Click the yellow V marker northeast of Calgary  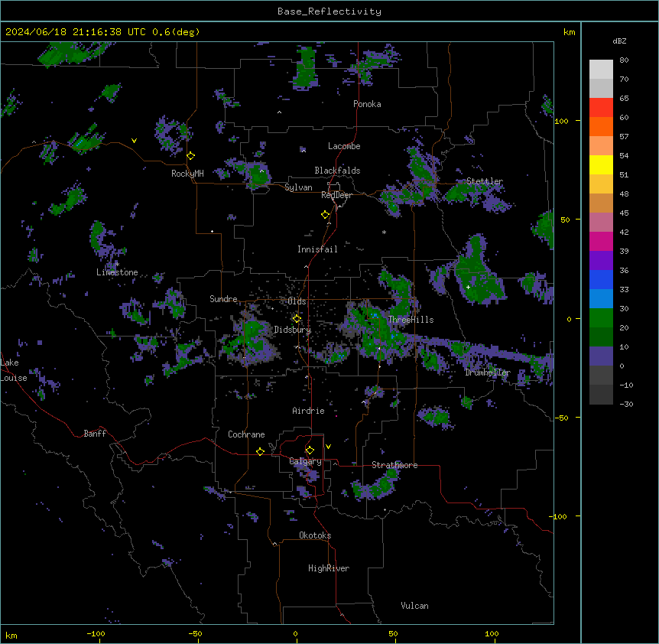click(328, 447)
